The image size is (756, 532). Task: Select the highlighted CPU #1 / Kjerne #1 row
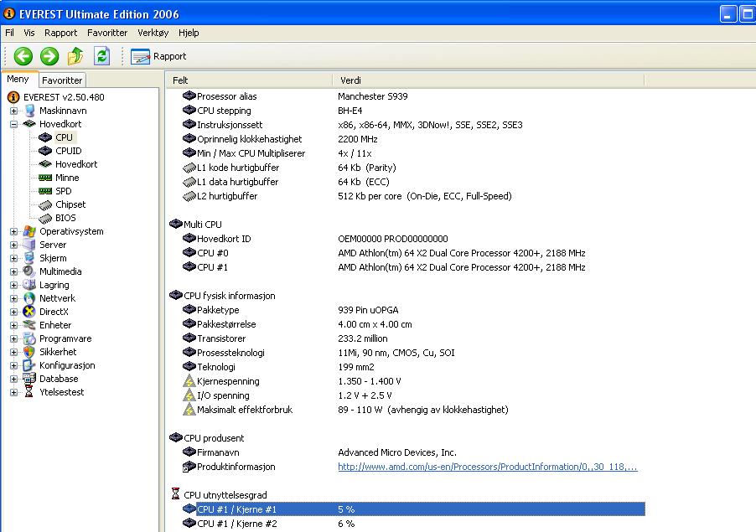[413, 509]
